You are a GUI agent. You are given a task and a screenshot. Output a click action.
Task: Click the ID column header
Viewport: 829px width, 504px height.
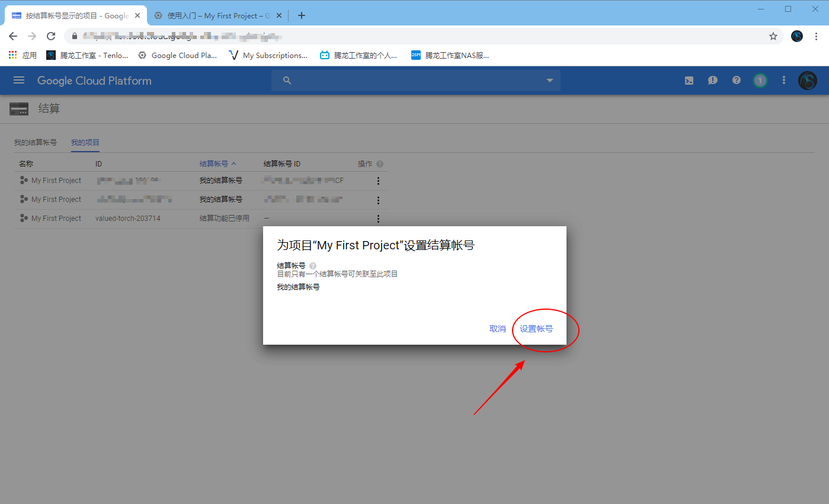click(99, 163)
